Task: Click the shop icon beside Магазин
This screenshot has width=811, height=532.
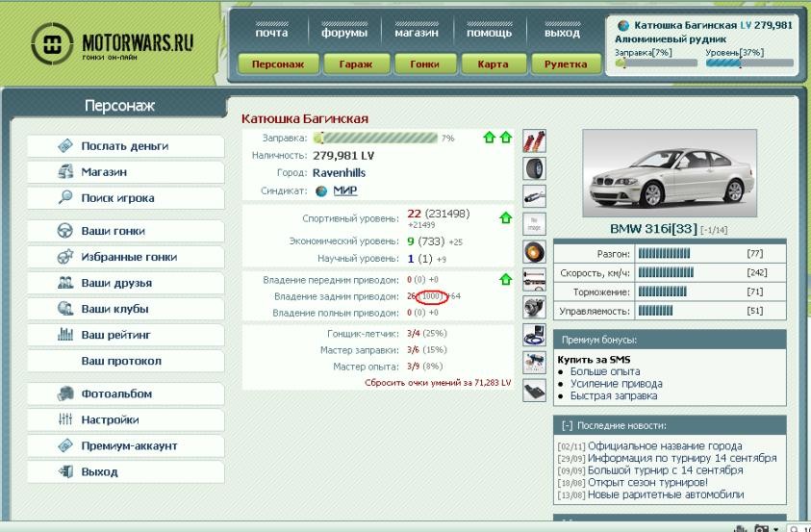Action: point(65,171)
